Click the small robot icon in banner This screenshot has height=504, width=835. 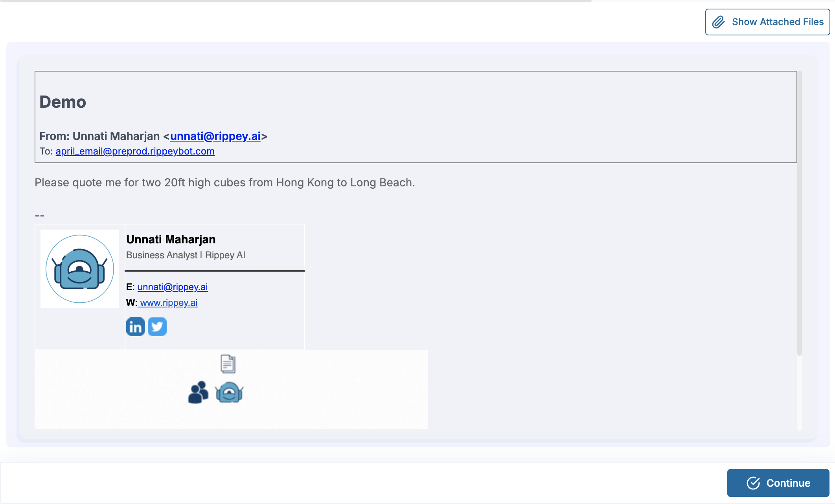(229, 392)
